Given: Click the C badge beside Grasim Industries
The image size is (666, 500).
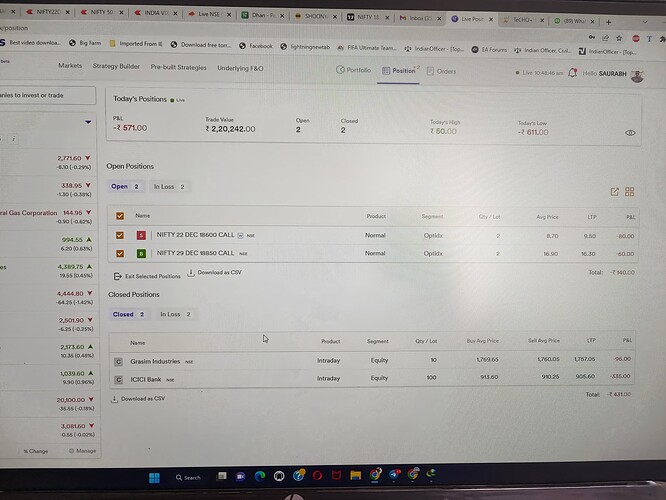Looking at the screenshot, I should pyautogui.click(x=119, y=362).
